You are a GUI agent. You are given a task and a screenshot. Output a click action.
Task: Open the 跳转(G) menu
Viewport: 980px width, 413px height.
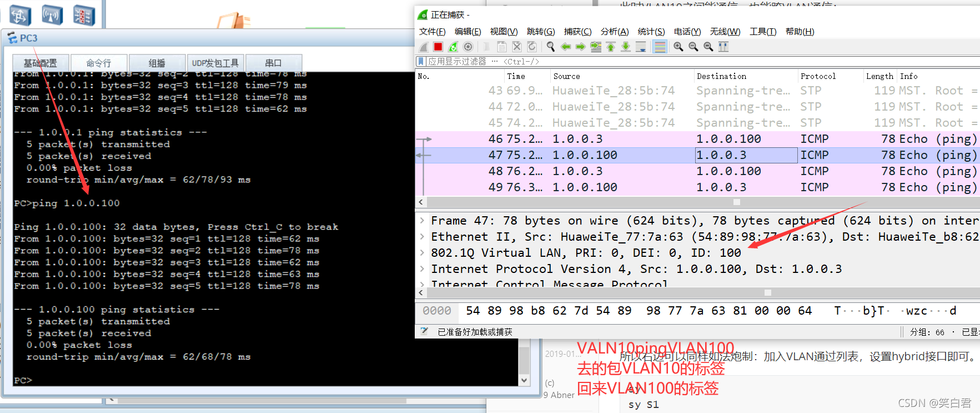541,32
